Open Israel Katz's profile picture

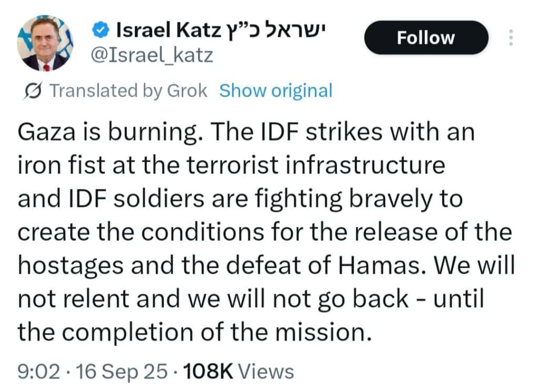[45, 43]
